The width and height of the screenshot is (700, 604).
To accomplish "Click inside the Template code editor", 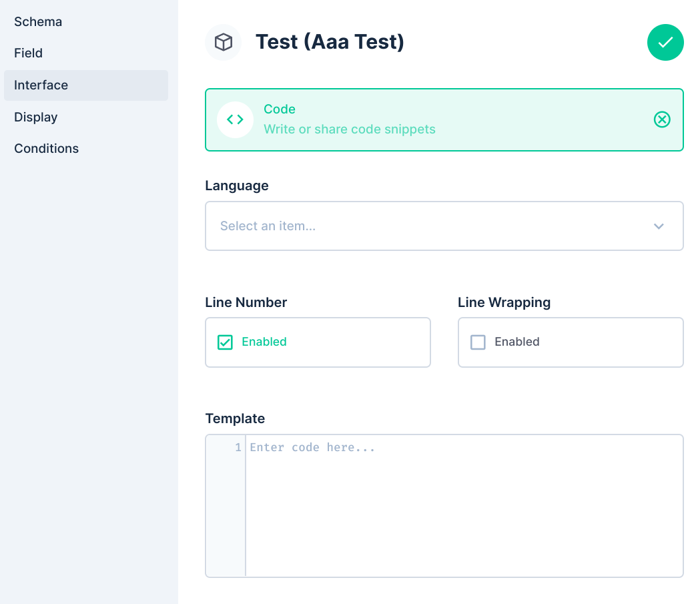I will [x=464, y=506].
